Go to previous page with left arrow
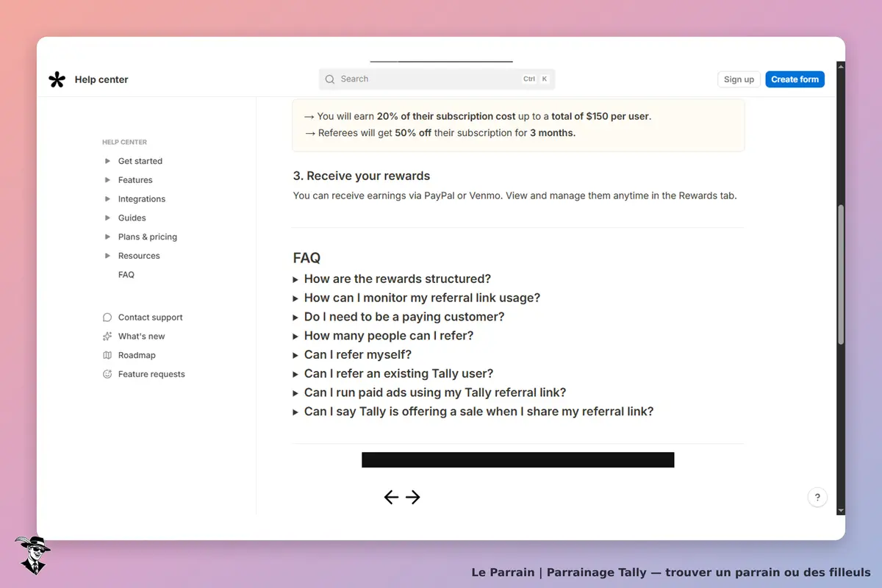Image resolution: width=882 pixels, height=588 pixels. point(391,498)
